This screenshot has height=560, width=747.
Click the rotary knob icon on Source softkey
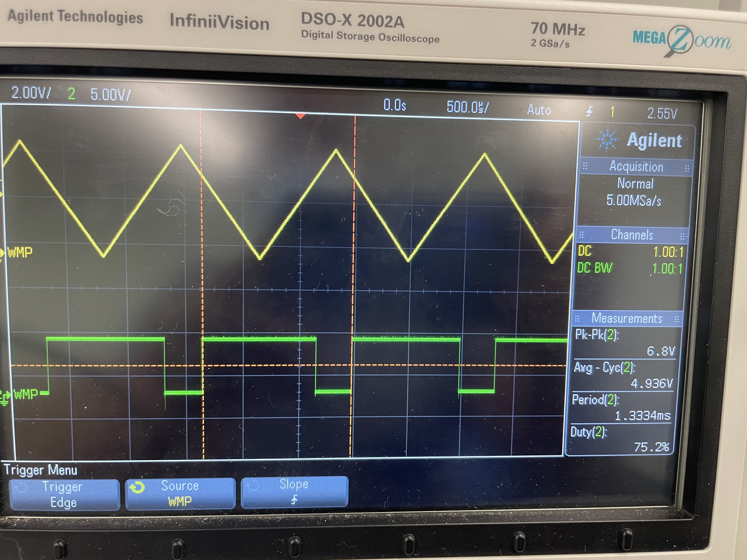pyautogui.click(x=137, y=487)
